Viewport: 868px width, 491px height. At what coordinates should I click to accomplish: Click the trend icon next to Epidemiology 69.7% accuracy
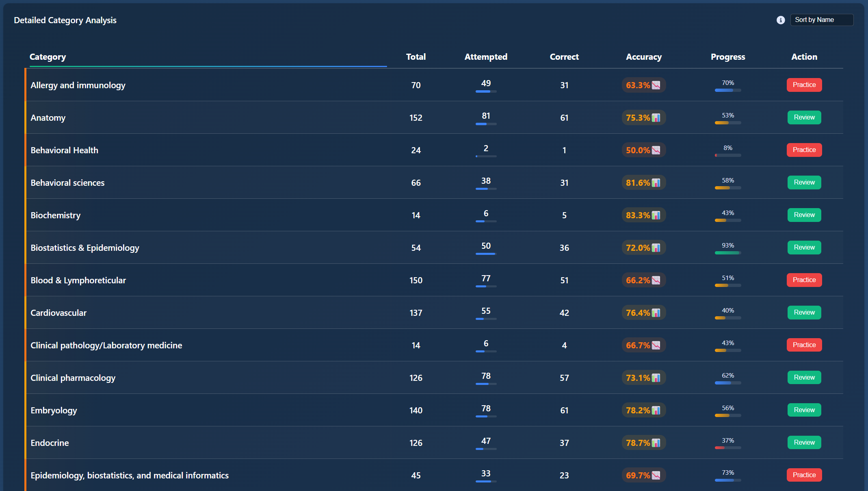[x=656, y=475]
